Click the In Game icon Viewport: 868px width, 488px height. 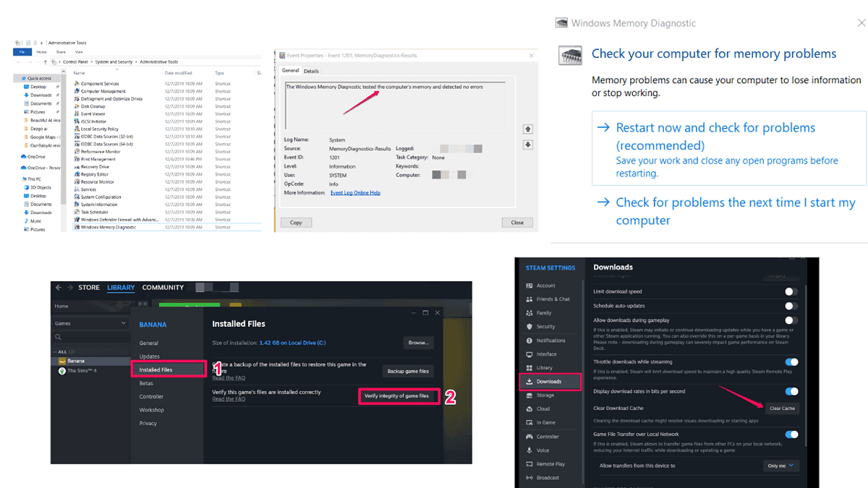click(529, 423)
